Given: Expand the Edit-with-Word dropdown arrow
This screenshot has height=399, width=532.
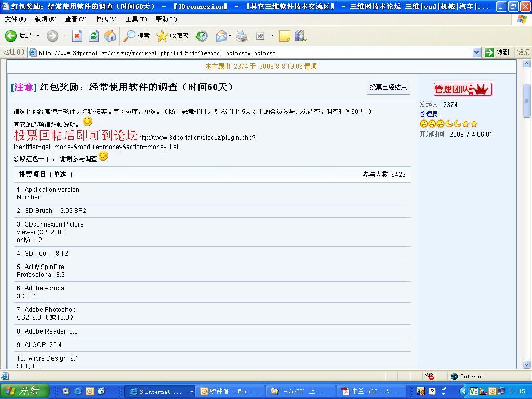Looking at the screenshot, I should pyautogui.click(x=272, y=36).
